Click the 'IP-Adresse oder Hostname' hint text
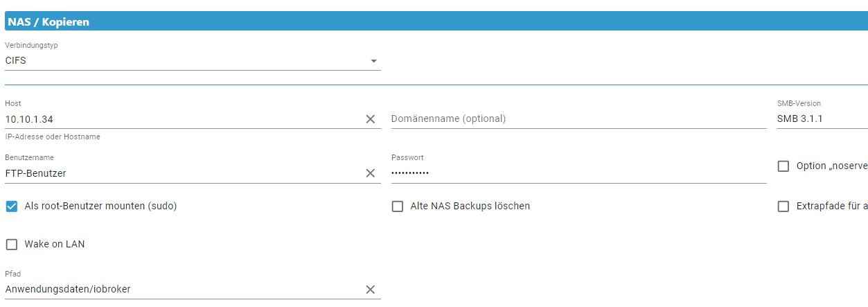 (x=53, y=137)
